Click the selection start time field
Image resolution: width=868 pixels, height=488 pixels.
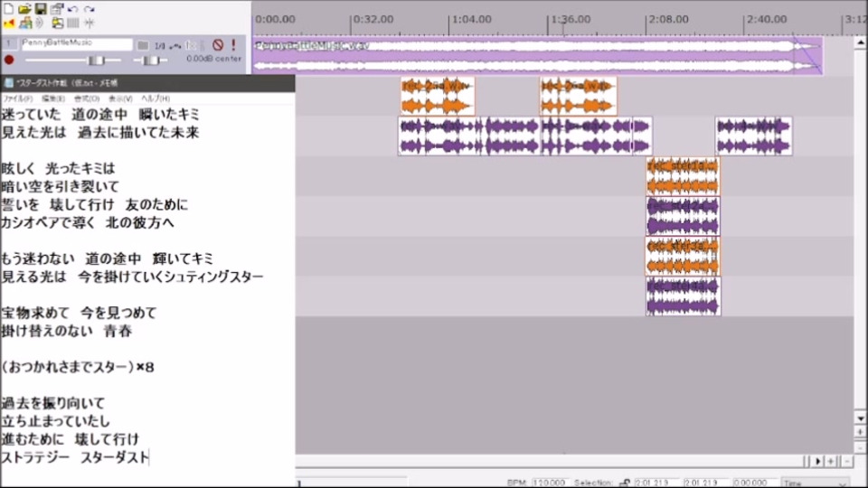click(x=656, y=483)
